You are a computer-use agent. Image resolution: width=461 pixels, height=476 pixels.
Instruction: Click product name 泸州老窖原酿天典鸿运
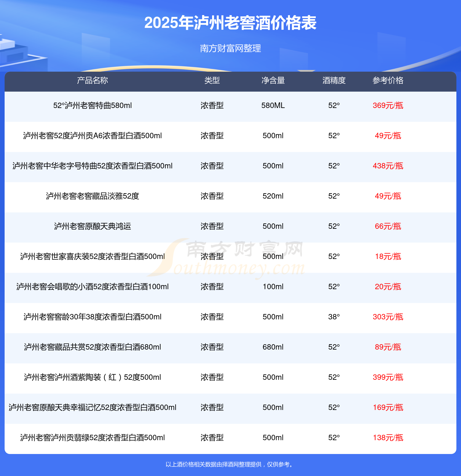92,226
